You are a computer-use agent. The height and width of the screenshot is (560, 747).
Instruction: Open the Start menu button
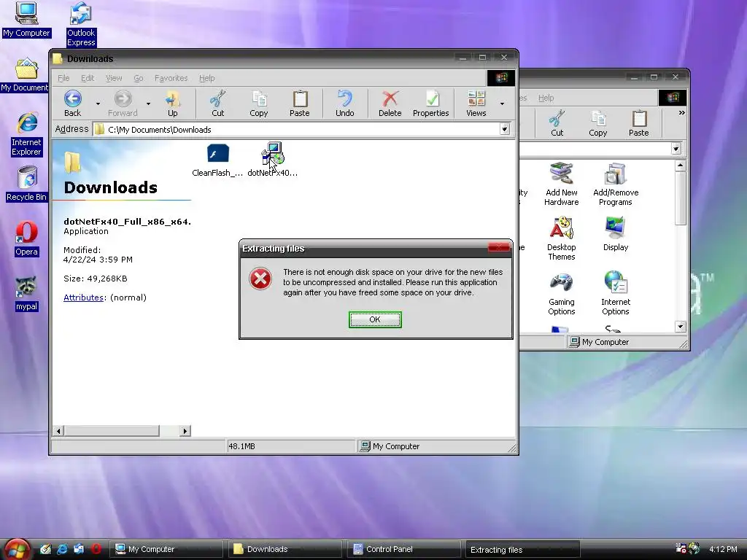pyautogui.click(x=18, y=550)
